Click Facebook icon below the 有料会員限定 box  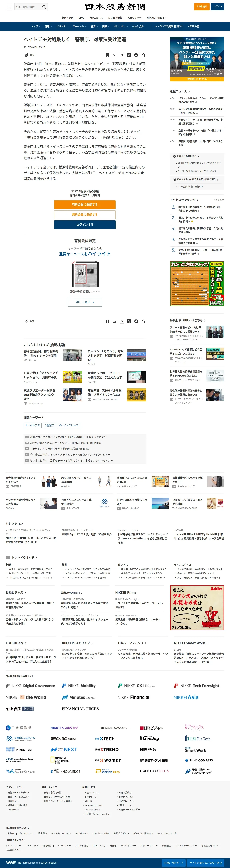[x=136, y=321]
